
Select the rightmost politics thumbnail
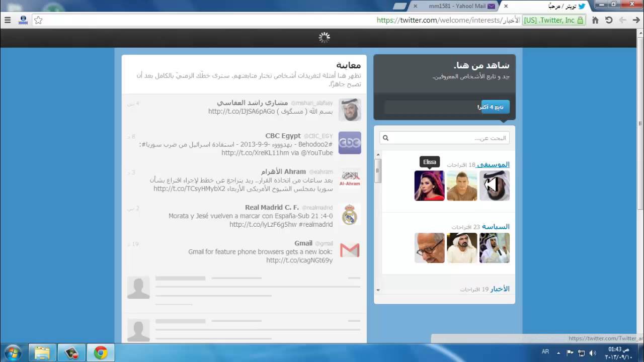pyautogui.click(x=495, y=248)
